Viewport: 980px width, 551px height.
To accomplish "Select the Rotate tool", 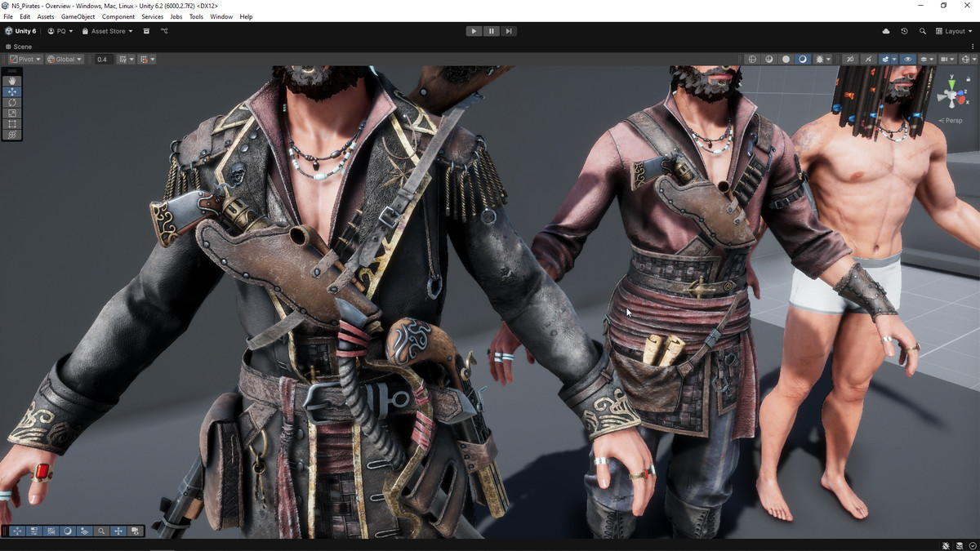I will tap(12, 102).
